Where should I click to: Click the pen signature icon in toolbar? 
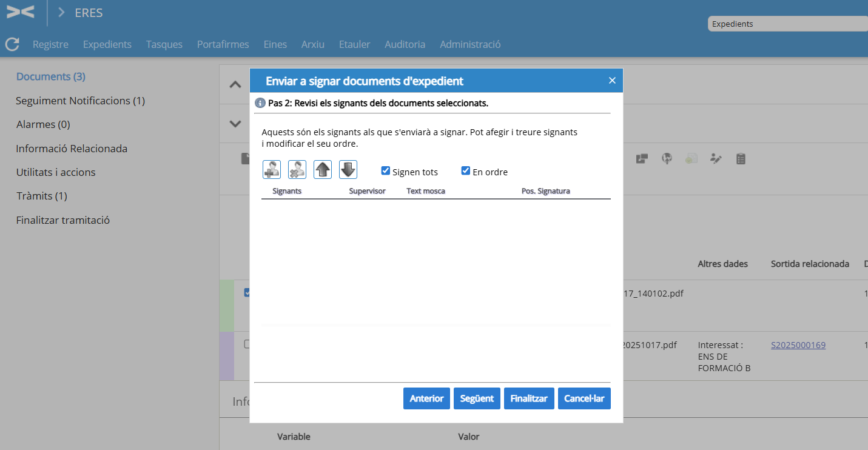click(x=716, y=159)
